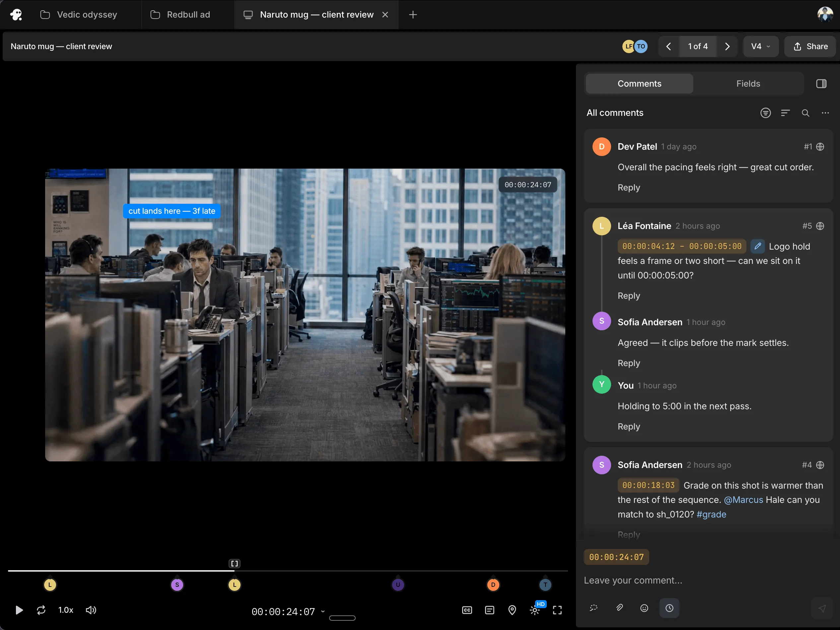Send the comment
This screenshot has height=630, width=840.
coord(821,608)
